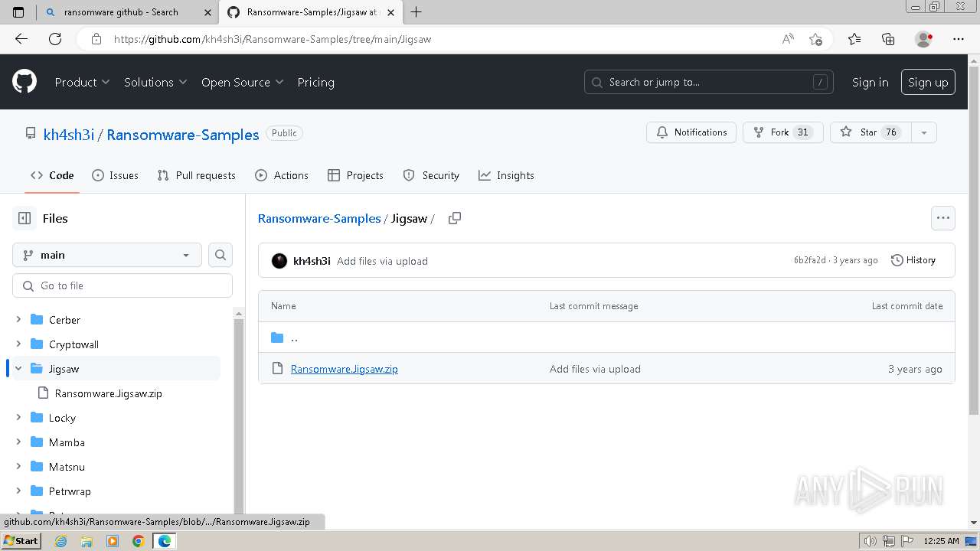Focus the Go to file field

pos(122,285)
